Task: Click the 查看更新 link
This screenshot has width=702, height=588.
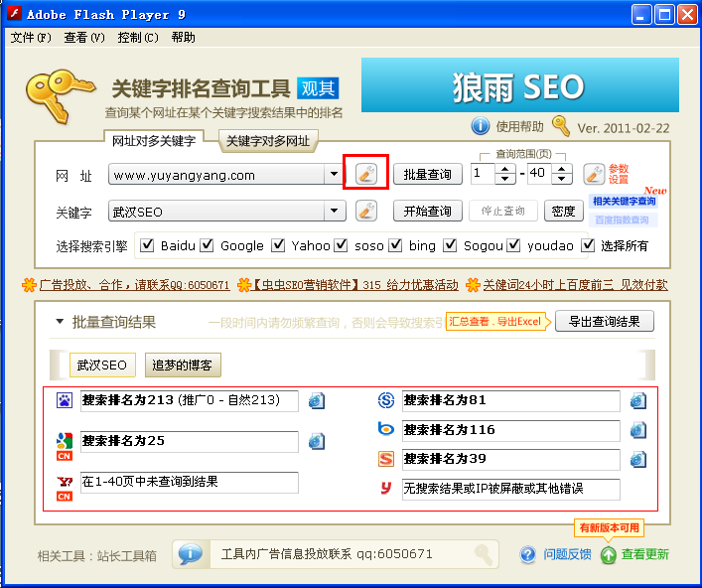Action: tap(645, 554)
